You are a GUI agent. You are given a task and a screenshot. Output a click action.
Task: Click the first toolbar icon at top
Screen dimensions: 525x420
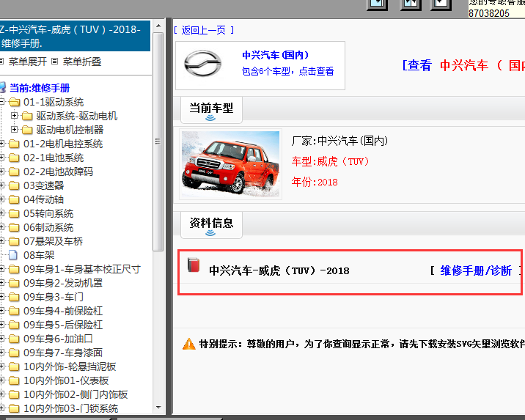click(378, 4)
